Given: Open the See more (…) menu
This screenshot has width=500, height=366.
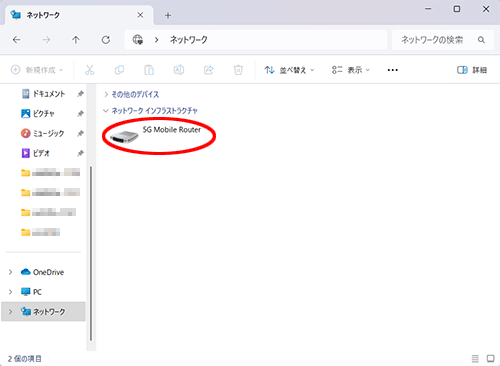Looking at the screenshot, I should coord(393,70).
